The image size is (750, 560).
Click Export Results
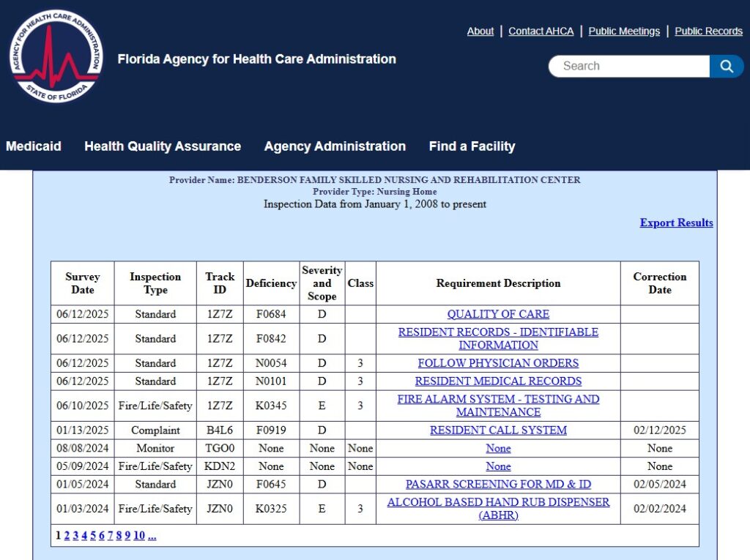click(x=676, y=223)
